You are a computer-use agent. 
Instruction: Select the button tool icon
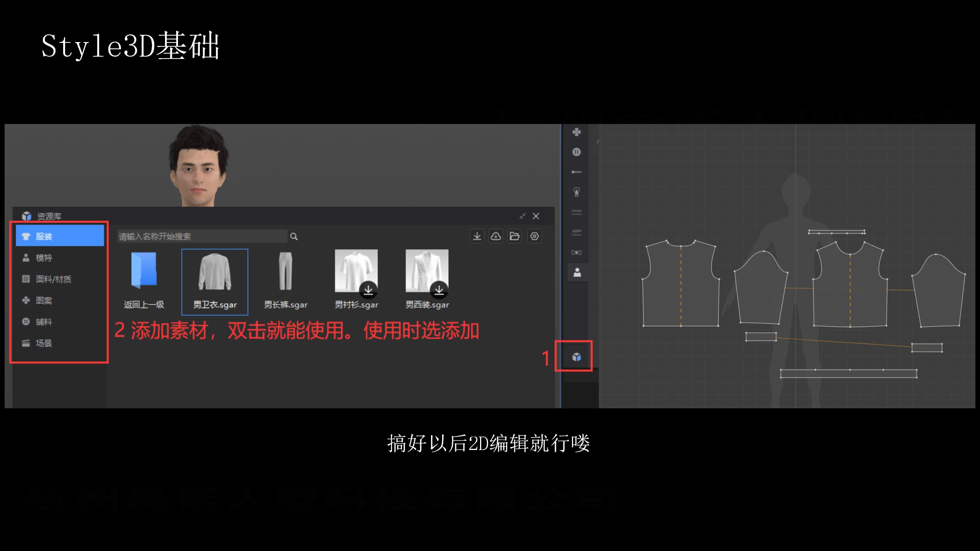577,152
